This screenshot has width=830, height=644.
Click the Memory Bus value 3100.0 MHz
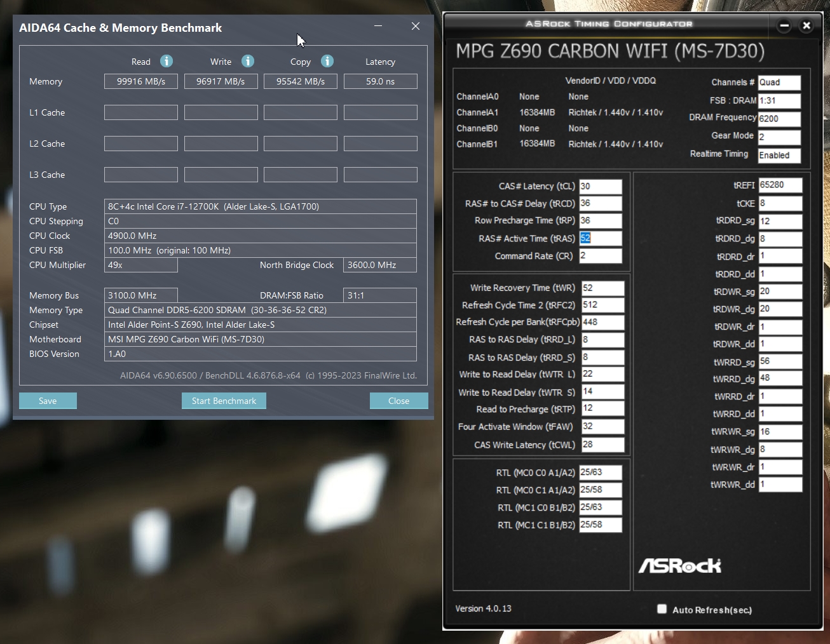[x=141, y=295]
